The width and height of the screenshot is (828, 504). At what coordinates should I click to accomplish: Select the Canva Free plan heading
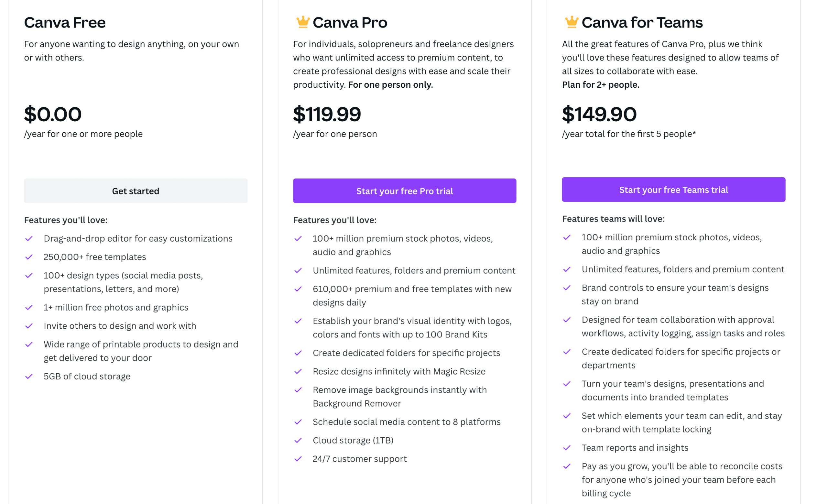(65, 23)
